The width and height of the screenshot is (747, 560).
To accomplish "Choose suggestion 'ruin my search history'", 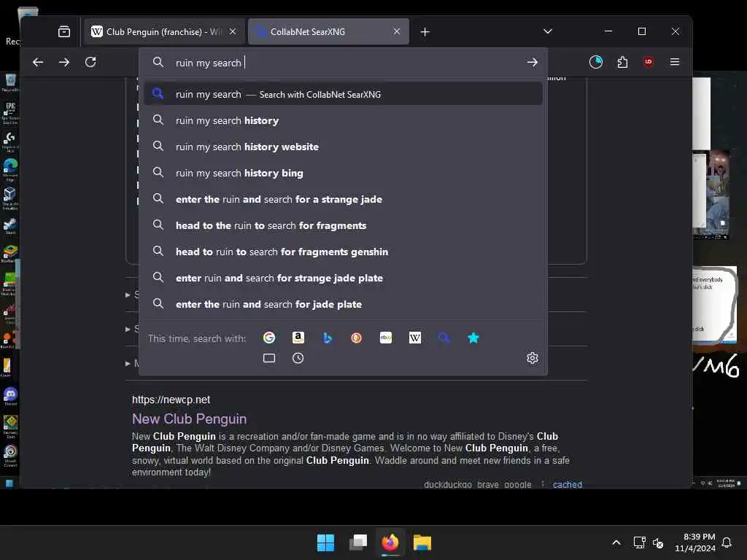I will 343,120.
